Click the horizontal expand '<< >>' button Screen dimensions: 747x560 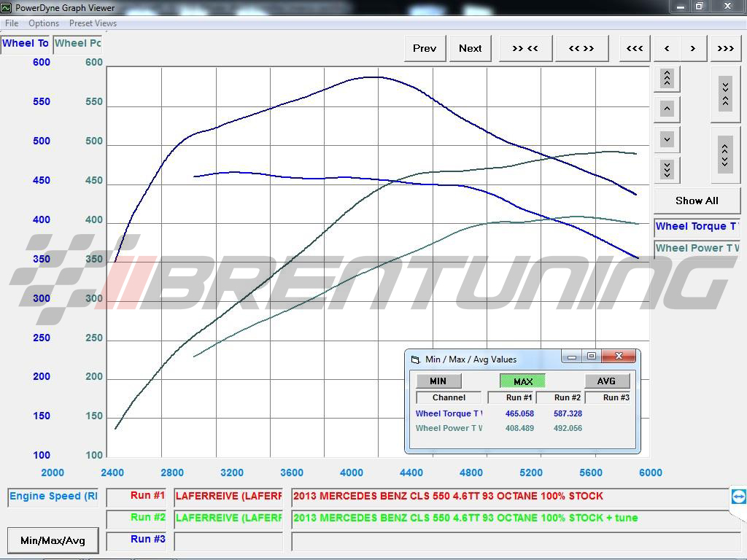(581, 48)
